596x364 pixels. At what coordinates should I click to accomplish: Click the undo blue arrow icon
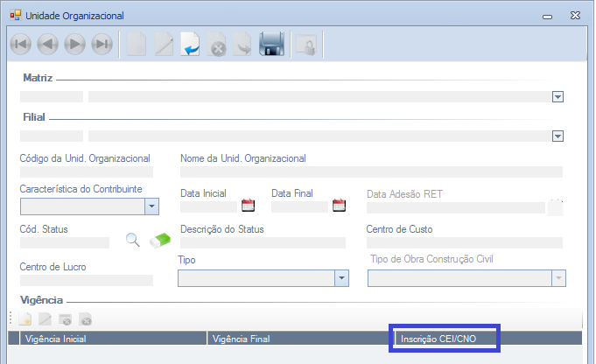(190, 45)
